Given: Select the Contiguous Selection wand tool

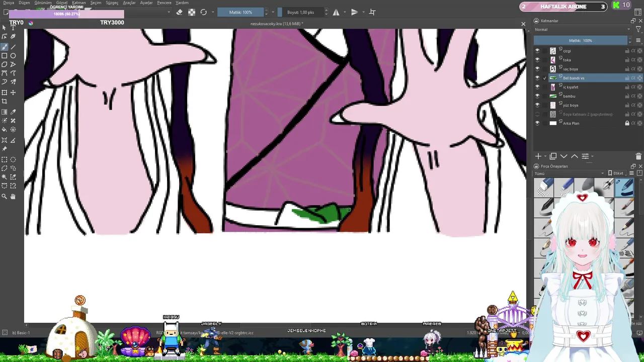Looking at the screenshot, I should pos(5,177).
